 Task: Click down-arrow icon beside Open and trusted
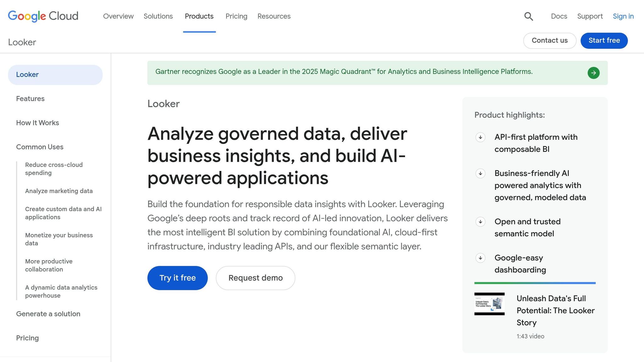480,222
